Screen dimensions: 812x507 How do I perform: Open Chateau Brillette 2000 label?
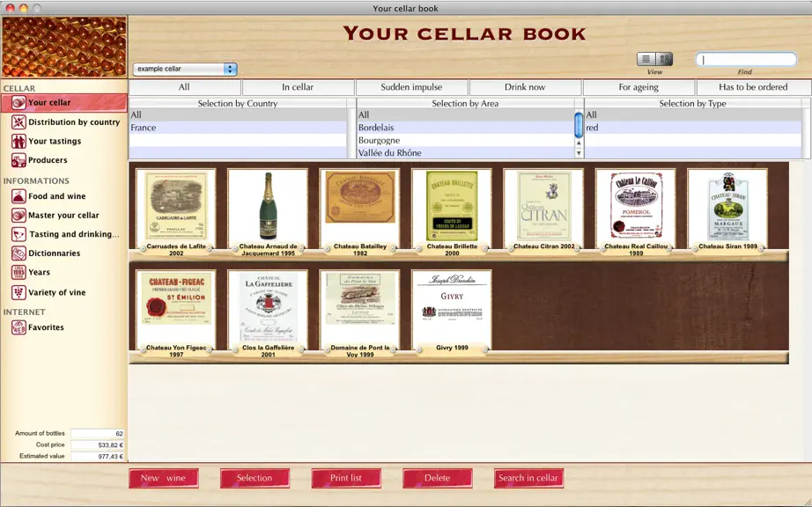coord(452,209)
